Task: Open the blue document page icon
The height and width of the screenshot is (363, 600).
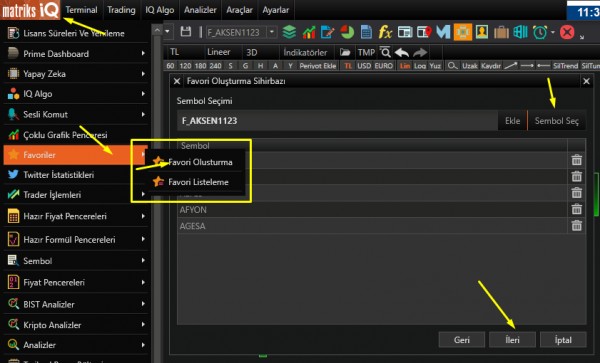Action: pos(366,32)
